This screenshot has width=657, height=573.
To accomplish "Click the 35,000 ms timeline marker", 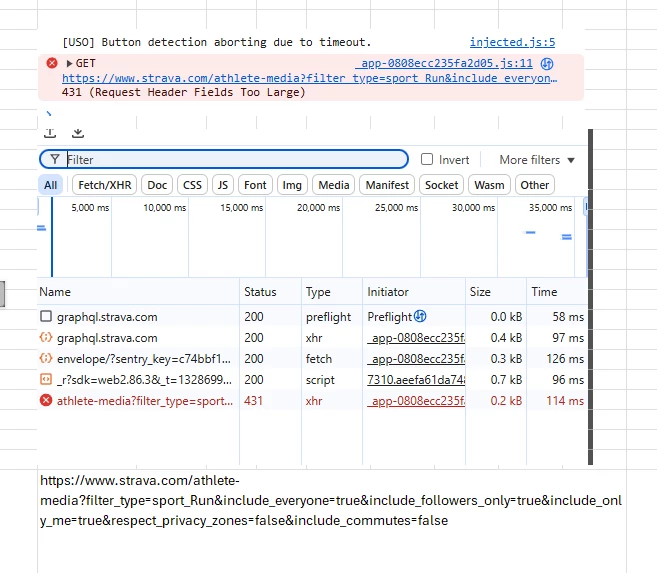I will click(550, 208).
